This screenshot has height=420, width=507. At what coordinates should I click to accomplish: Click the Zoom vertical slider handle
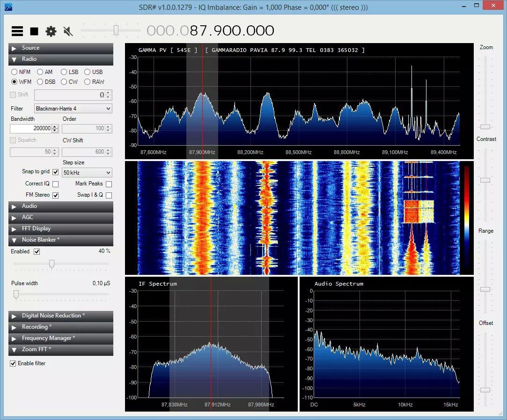(x=485, y=127)
